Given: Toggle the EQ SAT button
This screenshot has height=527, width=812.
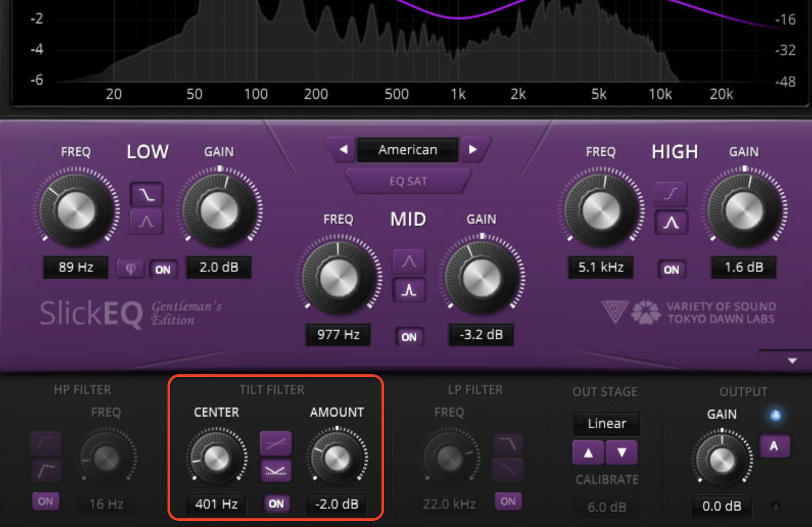Looking at the screenshot, I should [408, 181].
